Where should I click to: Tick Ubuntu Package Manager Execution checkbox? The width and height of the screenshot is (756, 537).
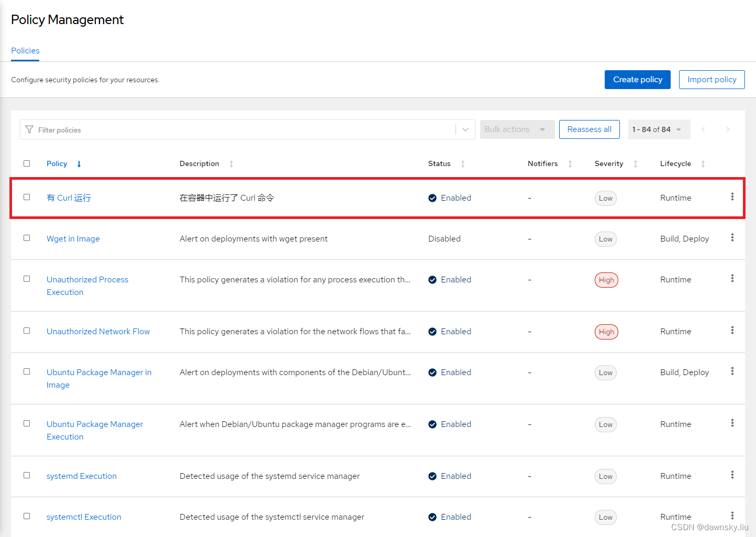click(x=27, y=423)
